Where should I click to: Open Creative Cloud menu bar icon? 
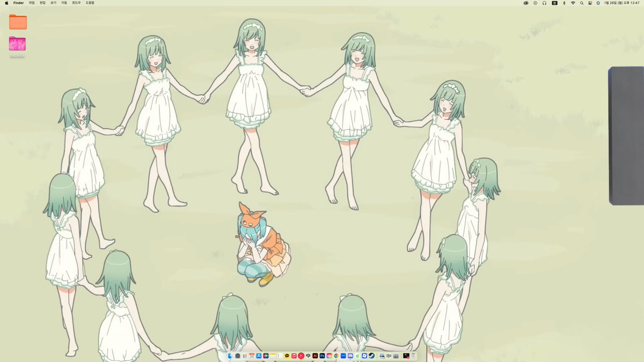526,3
